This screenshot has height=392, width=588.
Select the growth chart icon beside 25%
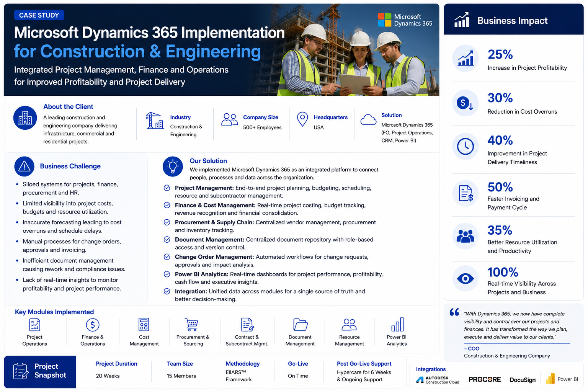pos(465,58)
